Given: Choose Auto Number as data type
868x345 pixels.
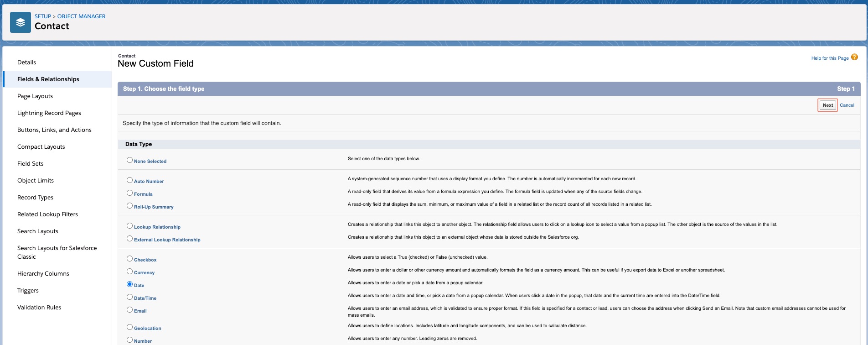Looking at the screenshot, I should pos(130,180).
